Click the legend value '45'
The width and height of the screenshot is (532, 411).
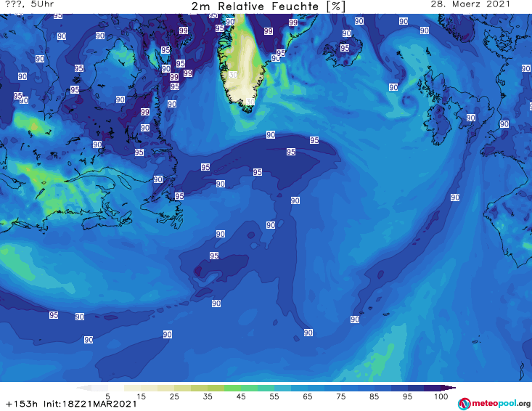click(x=241, y=396)
